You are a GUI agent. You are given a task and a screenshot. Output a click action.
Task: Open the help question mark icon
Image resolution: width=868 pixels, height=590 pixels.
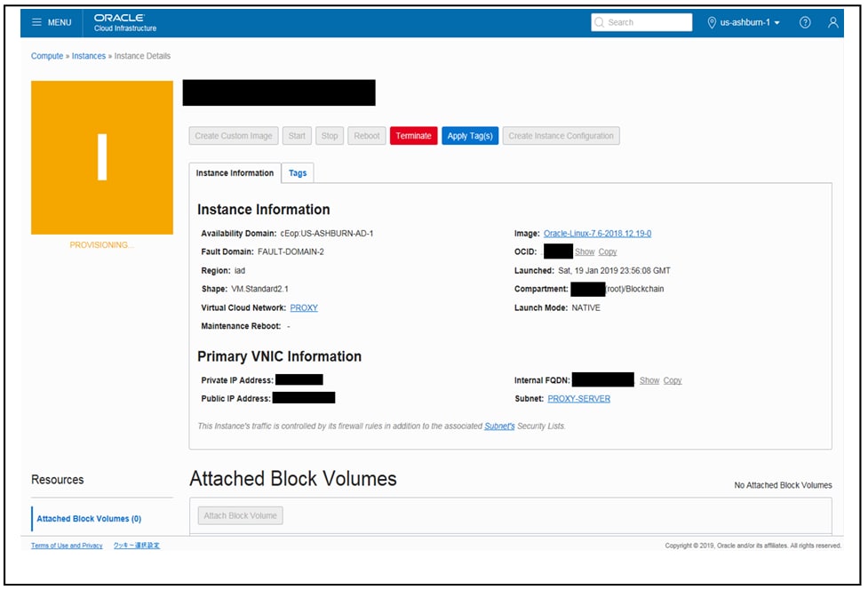coord(804,22)
